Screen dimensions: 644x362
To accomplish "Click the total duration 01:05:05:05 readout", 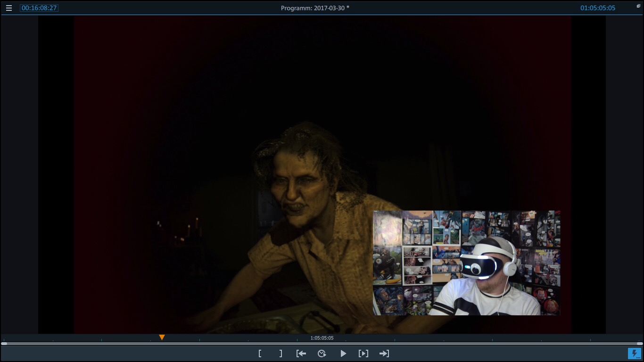I will [598, 8].
